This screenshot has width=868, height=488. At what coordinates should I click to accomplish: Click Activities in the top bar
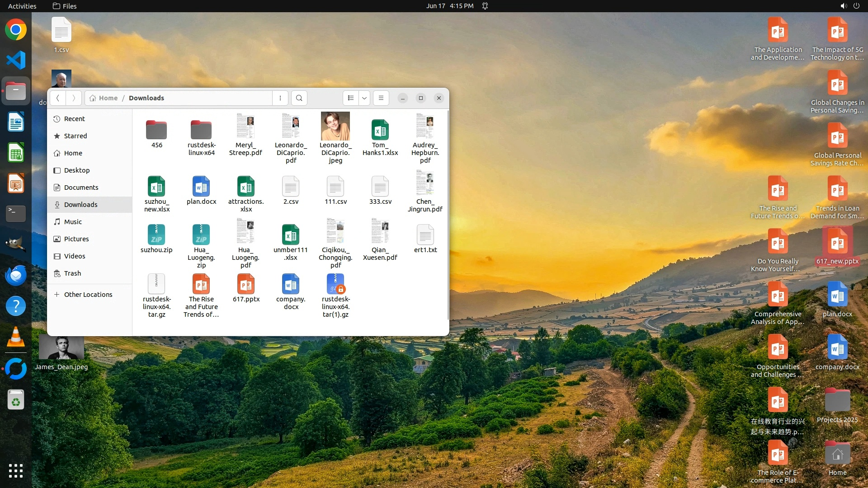point(22,6)
